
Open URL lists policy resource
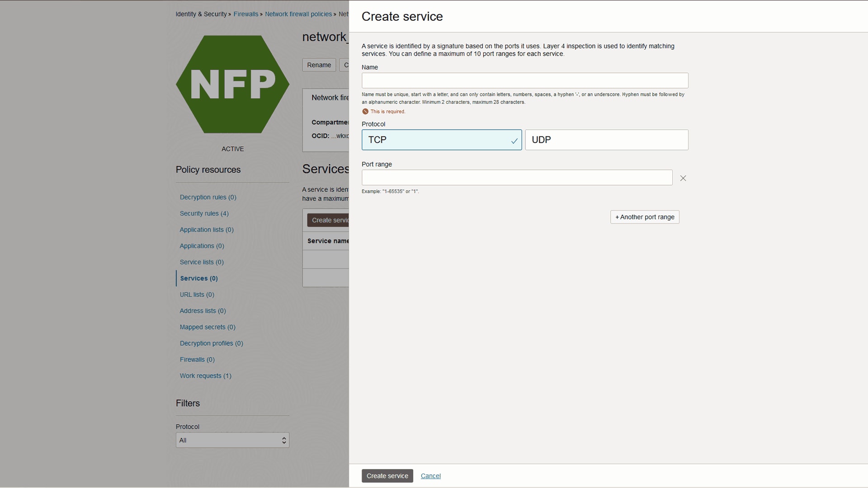(x=197, y=294)
